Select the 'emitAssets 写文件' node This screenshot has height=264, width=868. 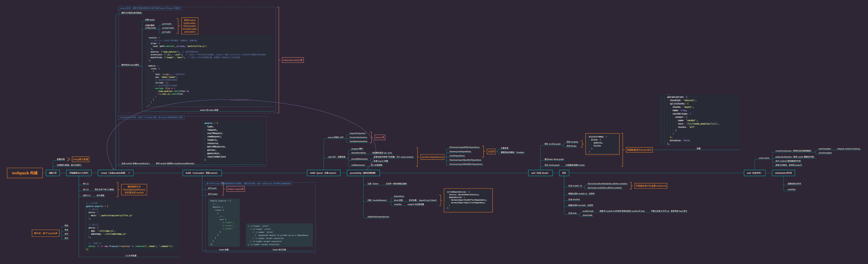(x=783, y=173)
